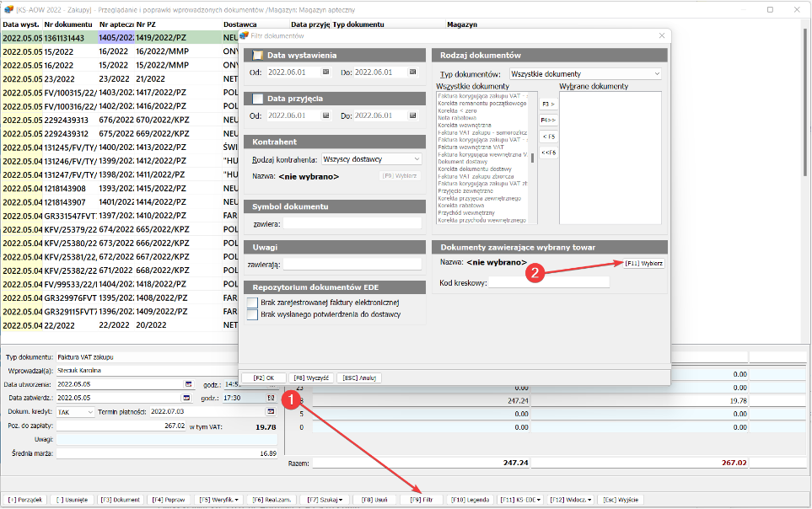Click the KS-AOW application icon in title bar
The width and height of the screenshot is (812, 509).
[x=8, y=9]
